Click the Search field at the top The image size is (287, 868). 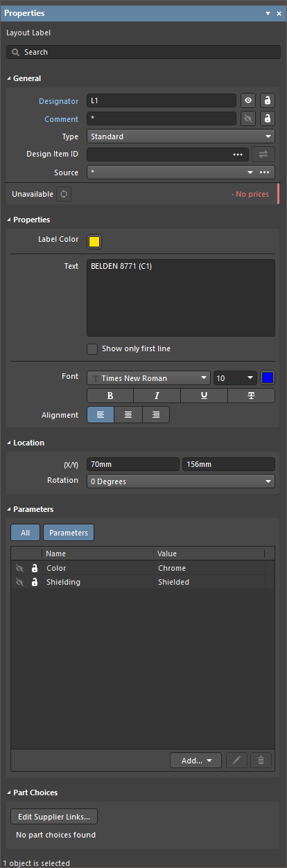[x=143, y=52]
